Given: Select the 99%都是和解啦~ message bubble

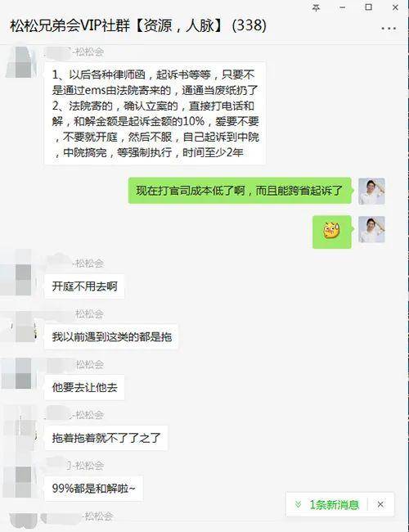Looking at the screenshot, I should tap(93, 489).
